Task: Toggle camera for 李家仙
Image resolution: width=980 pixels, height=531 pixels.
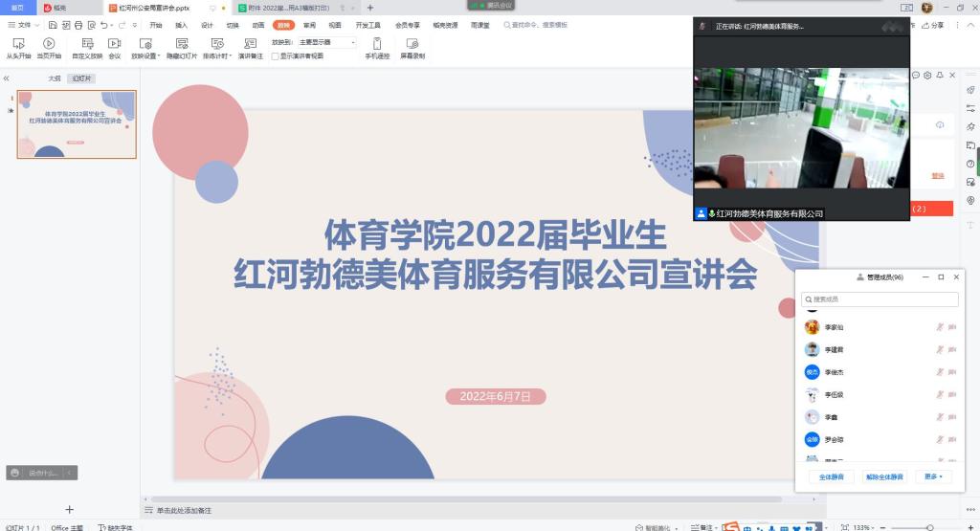Action: pos(952,326)
